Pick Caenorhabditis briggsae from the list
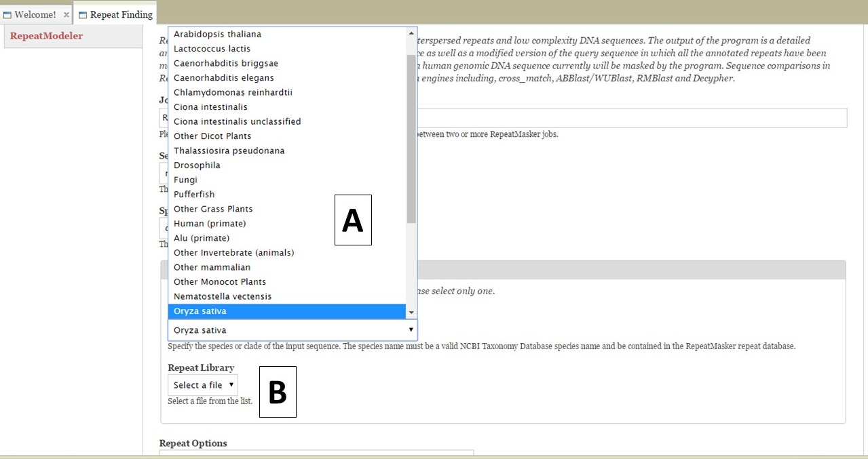868x459 pixels. click(x=288, y=63)
